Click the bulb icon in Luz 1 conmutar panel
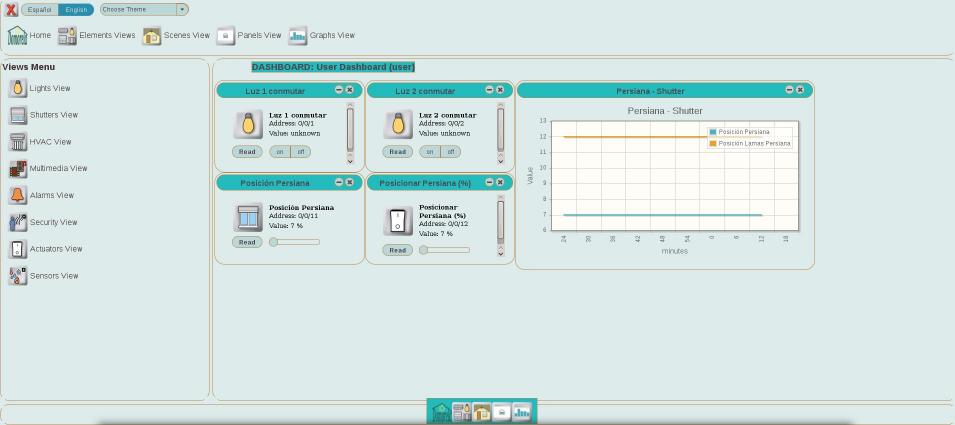 pos(247,124)
